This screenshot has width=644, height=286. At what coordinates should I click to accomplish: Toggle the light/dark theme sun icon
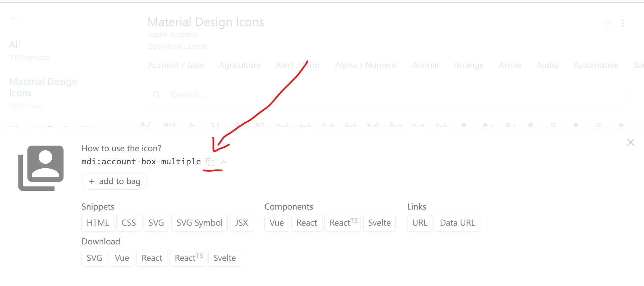click(x=607, y=23)
